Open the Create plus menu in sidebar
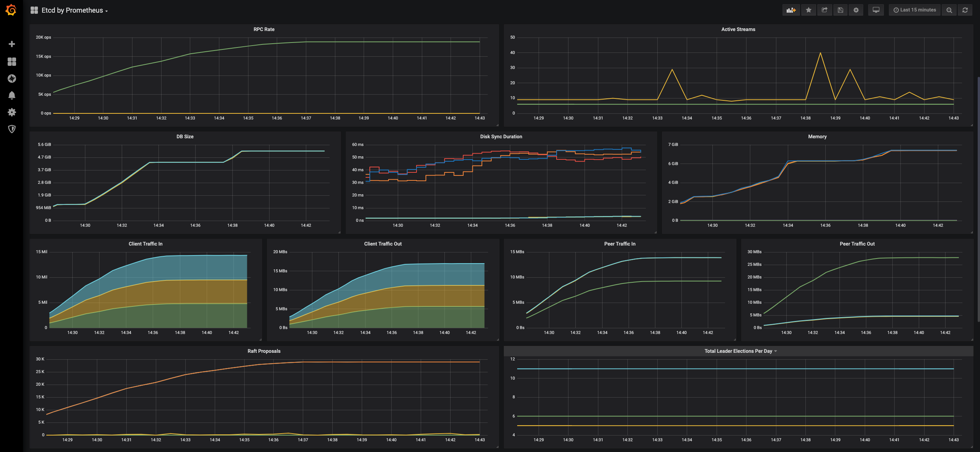 click(12, 44)
